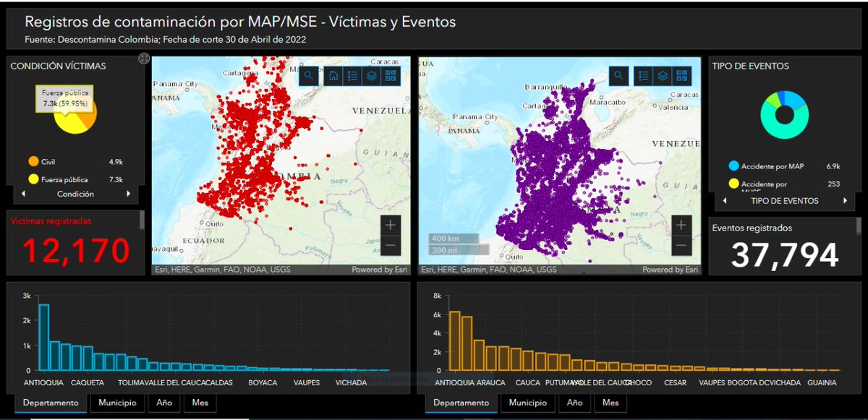Click the 'Víctimas registradas' heading

tap(51, 221)
